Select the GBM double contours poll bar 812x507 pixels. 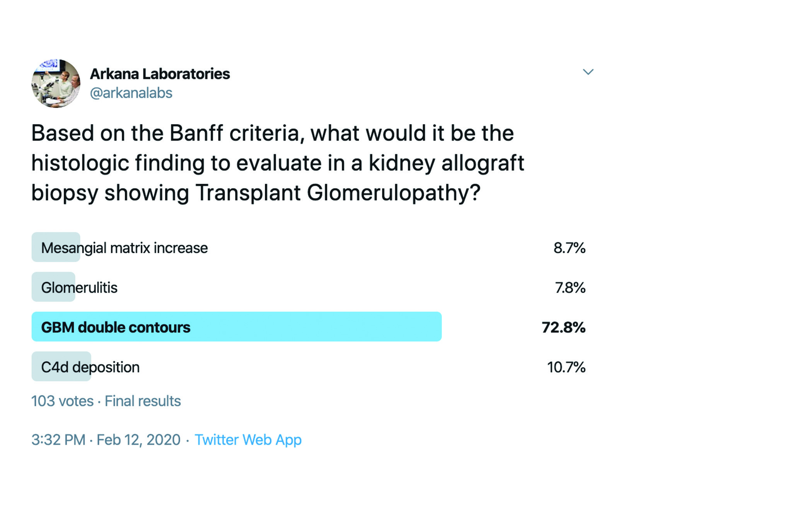[236, 327]
